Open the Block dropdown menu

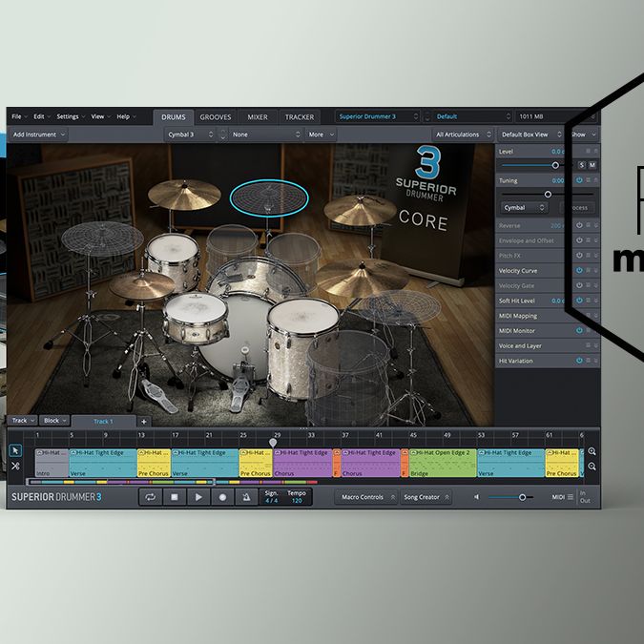(x=54, y=421)
